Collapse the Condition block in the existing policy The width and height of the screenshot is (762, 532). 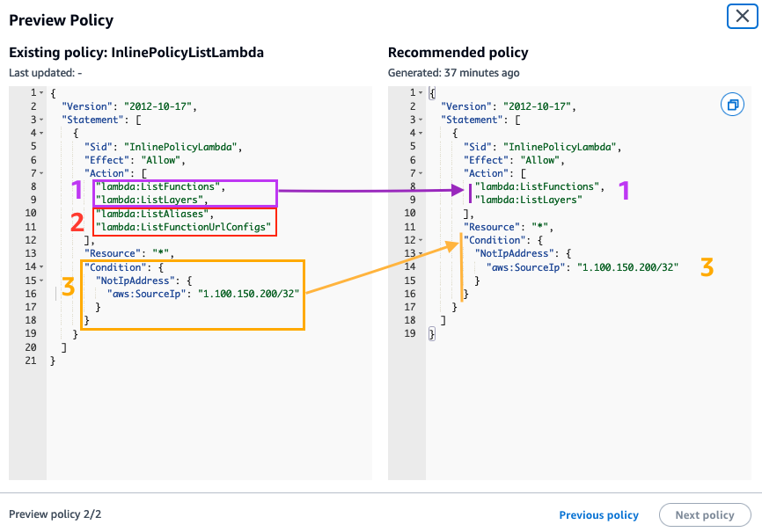[41, 266]
